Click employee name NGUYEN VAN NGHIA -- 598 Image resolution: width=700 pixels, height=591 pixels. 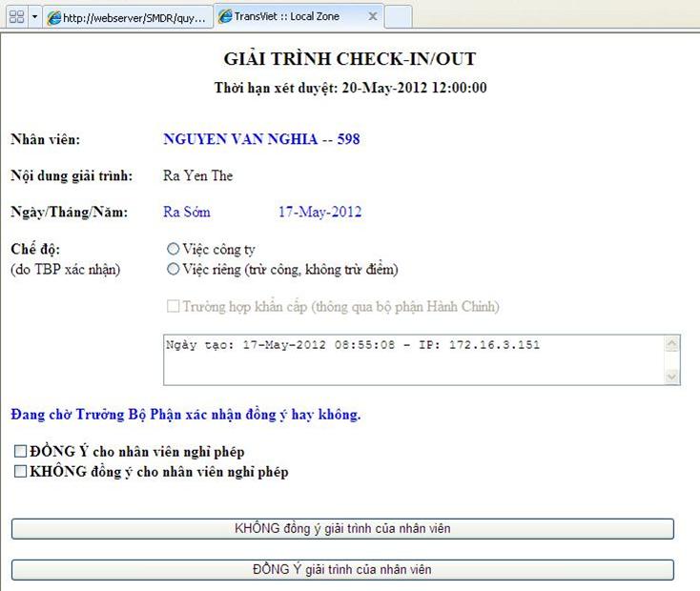[261, 139]
